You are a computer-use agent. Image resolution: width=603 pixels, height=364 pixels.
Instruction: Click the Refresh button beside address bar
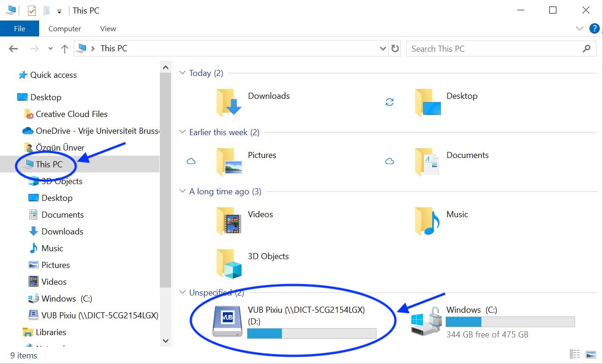395,48
